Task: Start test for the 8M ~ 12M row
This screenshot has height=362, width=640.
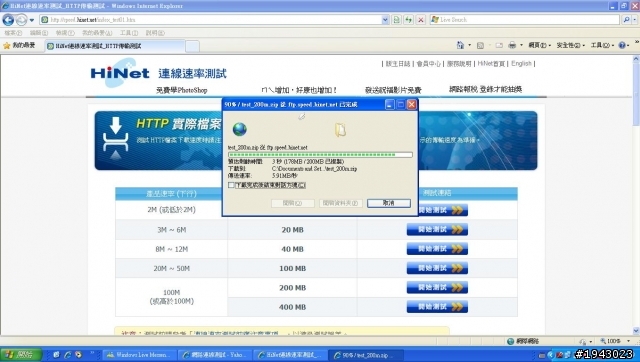Action: [437, 249]
